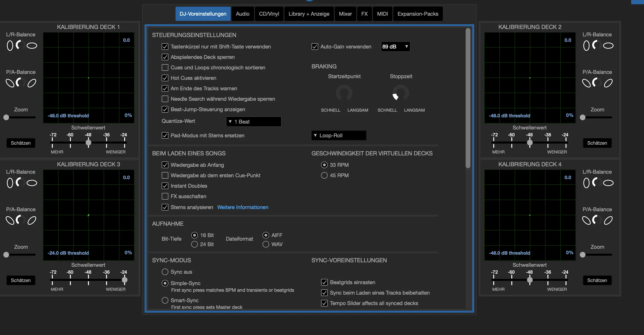Screen dimensions: 644x335
Task: Click the Braking Stoppzeit knob
Action: [x=400, y=93]
